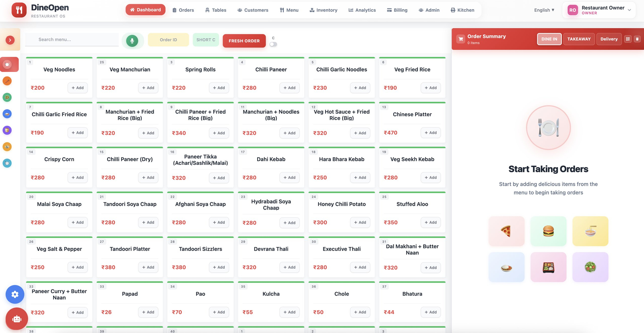Go to the Kitchen tab
The width and height of the screenshot is (644, 333).
[x=462, y=10]
